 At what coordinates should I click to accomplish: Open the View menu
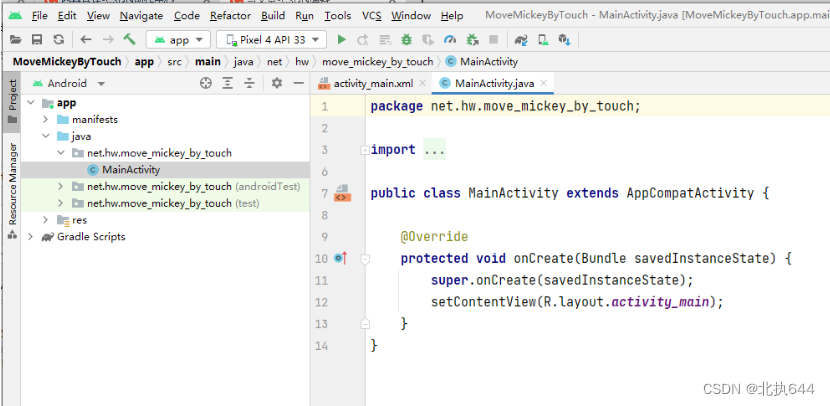[98, 16]
